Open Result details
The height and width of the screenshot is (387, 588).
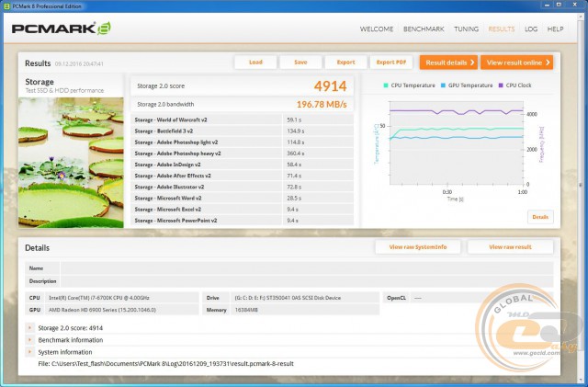pyautogui.click(x=448, y=63)
